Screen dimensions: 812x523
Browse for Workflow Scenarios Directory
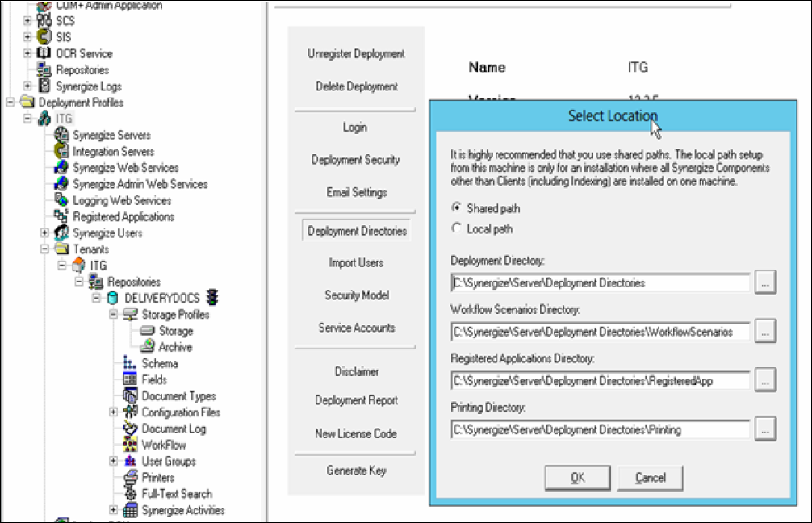765,331
